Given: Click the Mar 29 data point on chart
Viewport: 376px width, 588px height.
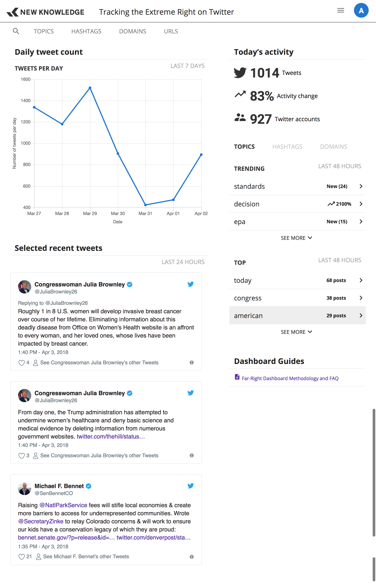Looking at the screenshot, I should click(x=90, y=88).
